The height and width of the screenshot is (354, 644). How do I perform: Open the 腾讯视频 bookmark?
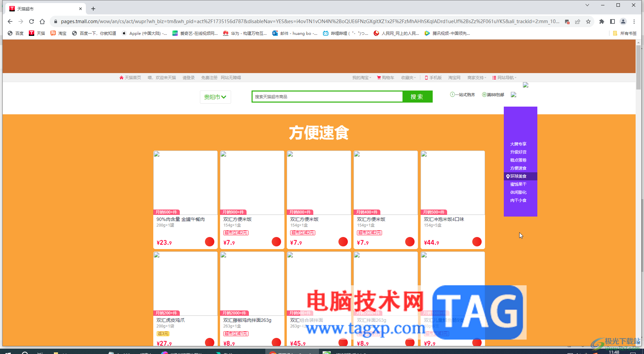point(447,33)
